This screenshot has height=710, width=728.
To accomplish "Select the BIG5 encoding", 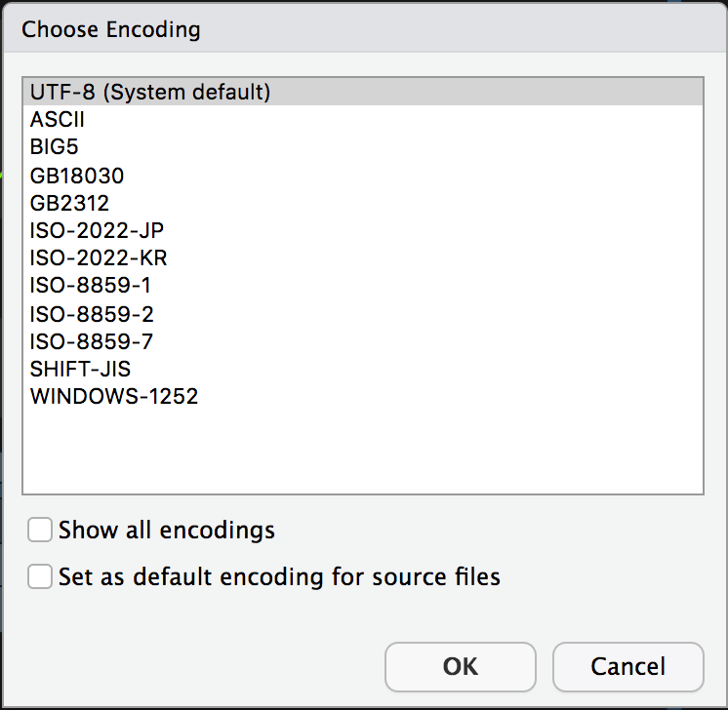I will (54, 148).
